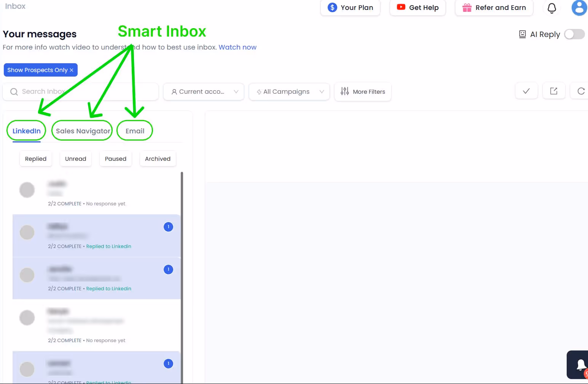This screenshot has width=588, height=384.
Task: Enable the AI Reply toggle
Action: 574,34
